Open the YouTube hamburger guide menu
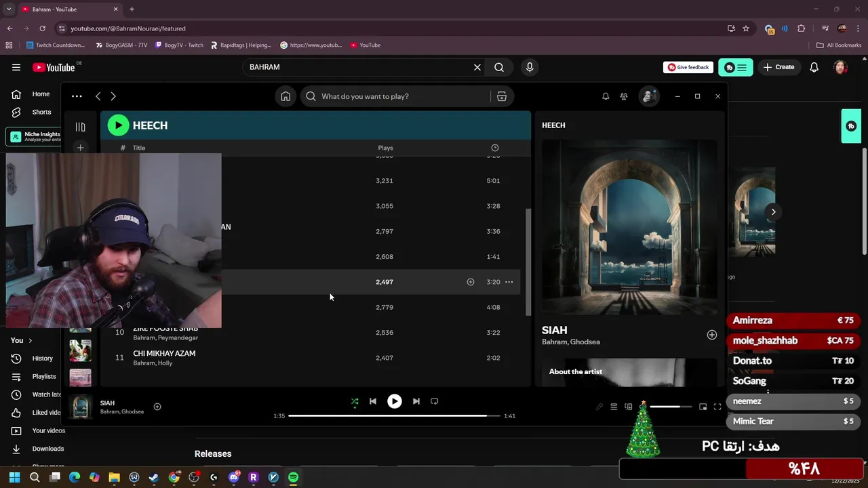868x488 pixels. [16, 67]
